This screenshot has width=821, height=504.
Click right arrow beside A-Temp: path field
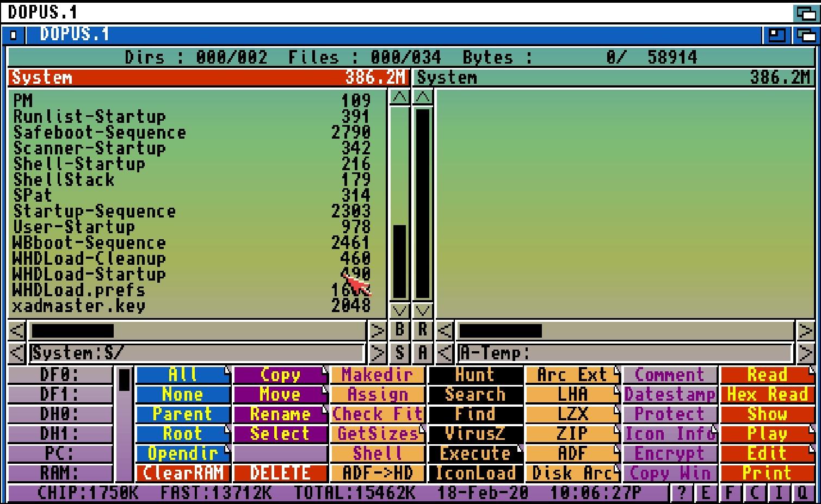(x=805, y=353)
